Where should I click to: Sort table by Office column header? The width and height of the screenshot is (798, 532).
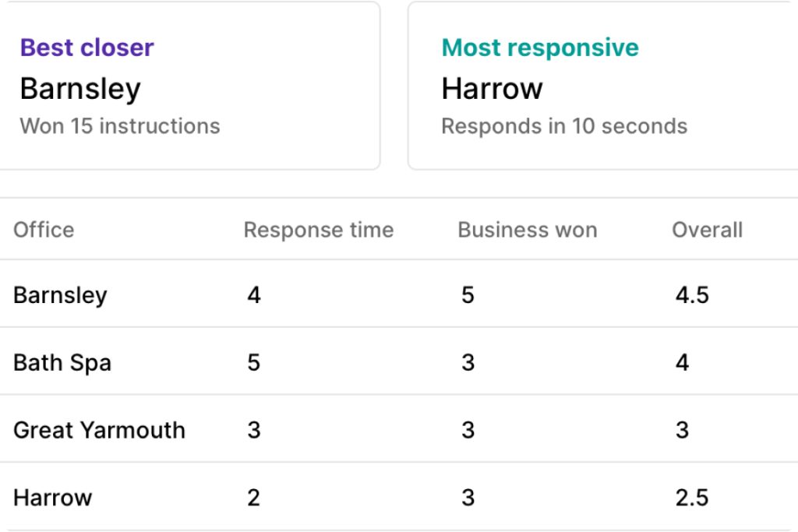44,230
